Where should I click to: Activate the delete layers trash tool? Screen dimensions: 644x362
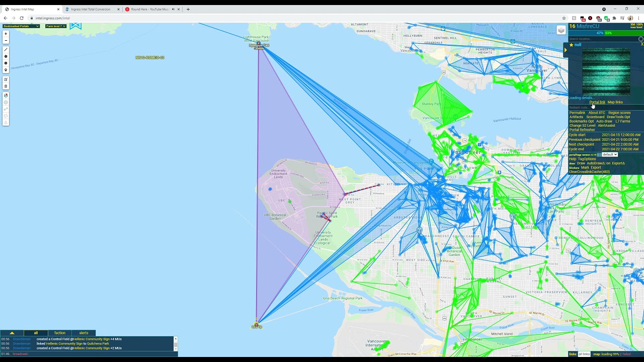pyautogui.click(x=6, y=86)
